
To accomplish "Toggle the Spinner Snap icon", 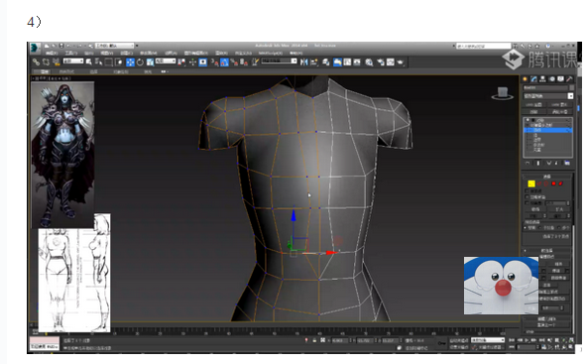I will [x=244, y=61].
